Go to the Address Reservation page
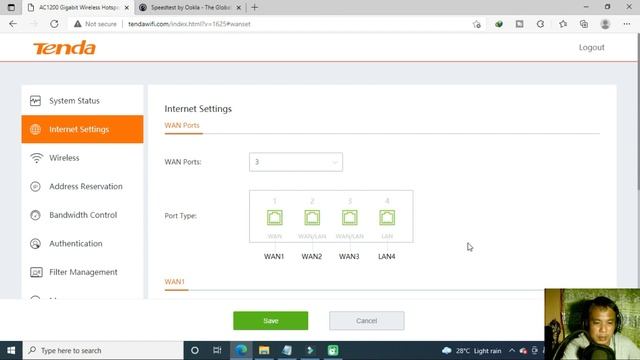 82,187
